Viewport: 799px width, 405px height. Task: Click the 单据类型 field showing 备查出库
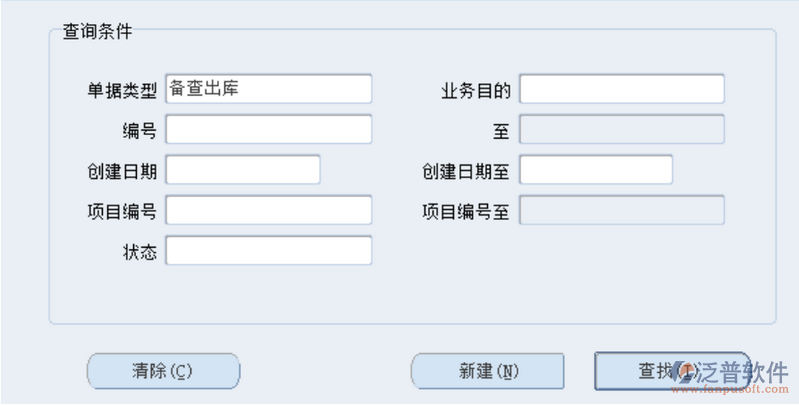click(x=268, y=89)
